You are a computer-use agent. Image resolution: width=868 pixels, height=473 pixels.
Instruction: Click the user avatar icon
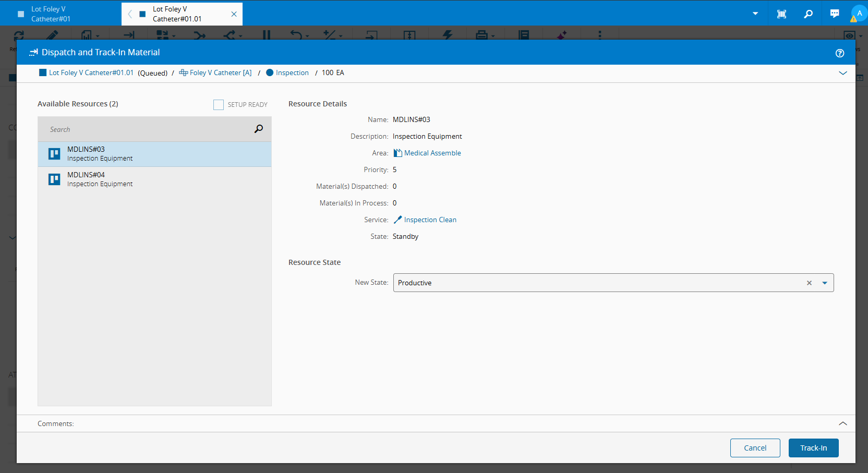[x=859, y=14]
